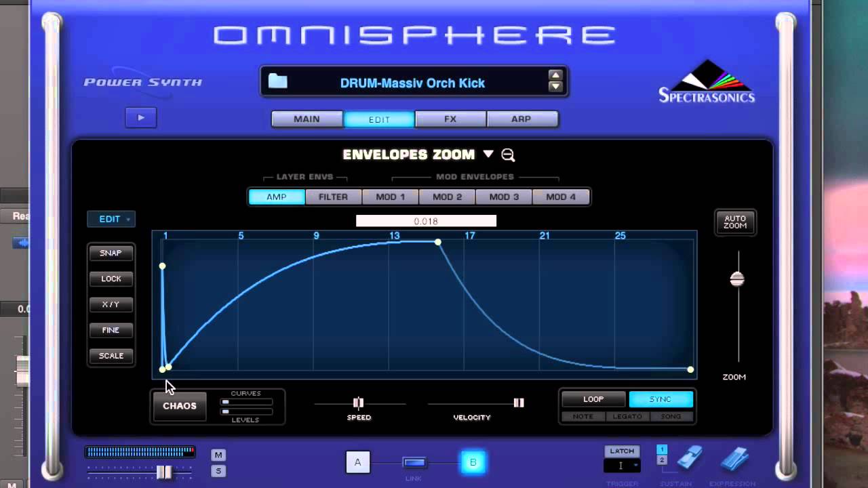The width and height of the screenshot is (868, 488).
Task: Click the envelope value field showing 0.018
Action: 426,221
